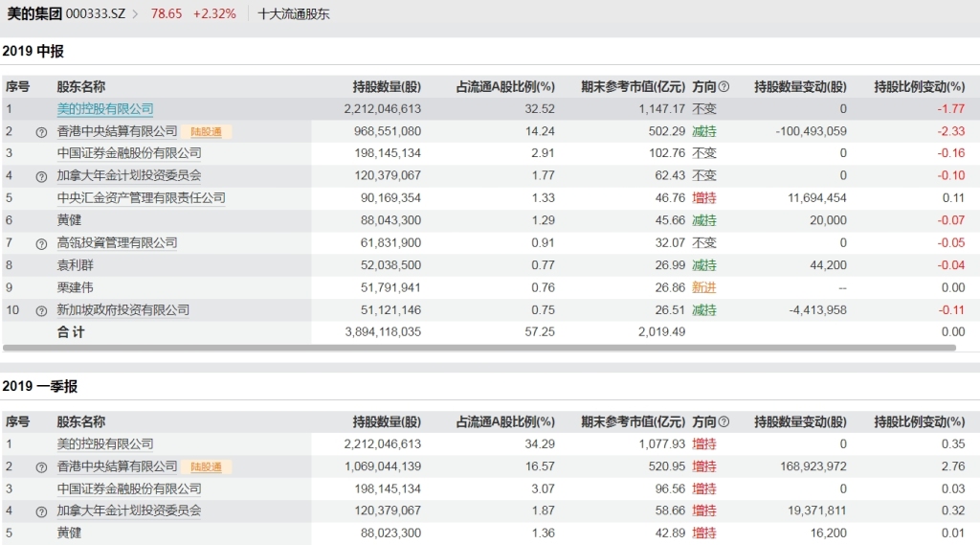Click help icon beside 香港中央结算有限公司 in 2019 中报
The image size is (980, 545).
point(41,132)
